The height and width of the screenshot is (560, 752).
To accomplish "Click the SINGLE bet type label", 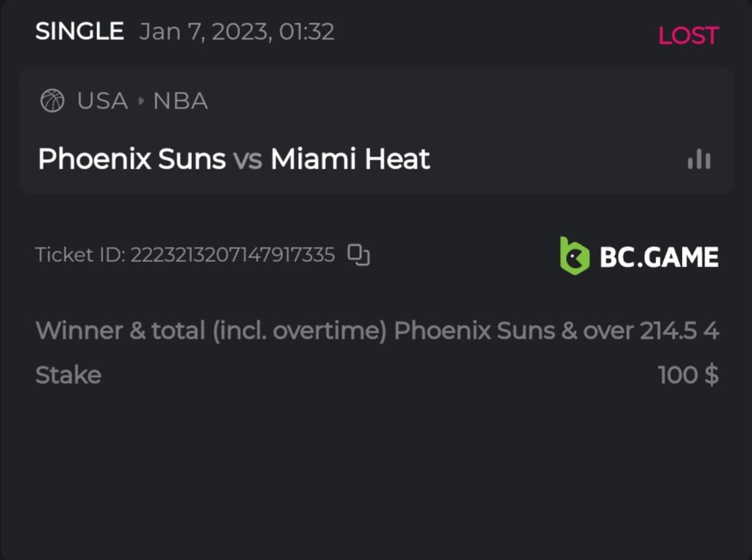I will (x=79, y=32).
